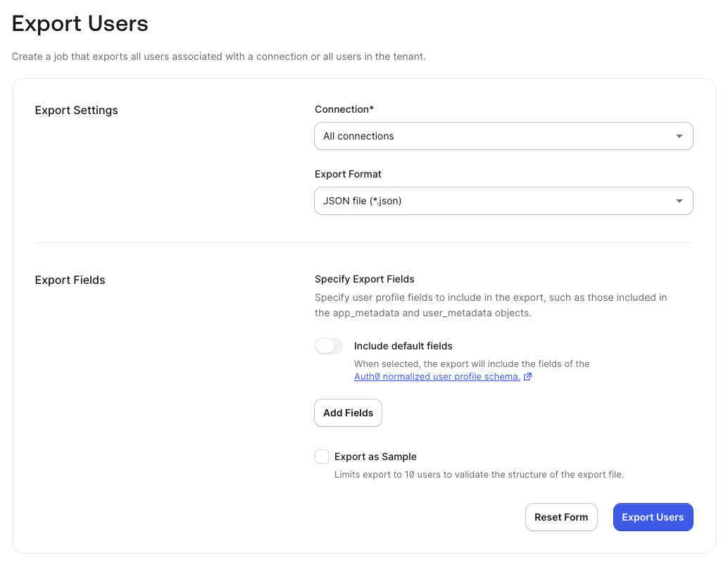The image size is (728, 565).
Task: Click the Export Format field label
Action: (348, 174)
